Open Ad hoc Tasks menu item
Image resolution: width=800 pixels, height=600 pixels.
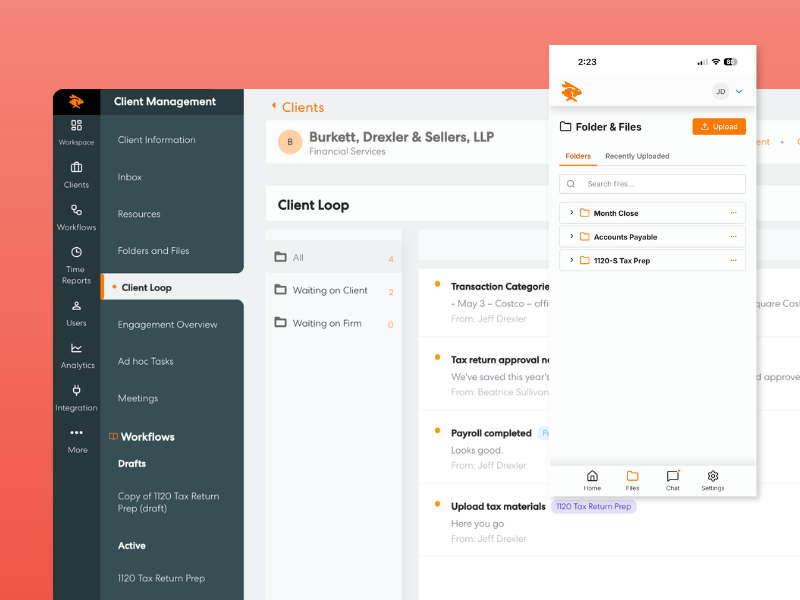point(145,361)
